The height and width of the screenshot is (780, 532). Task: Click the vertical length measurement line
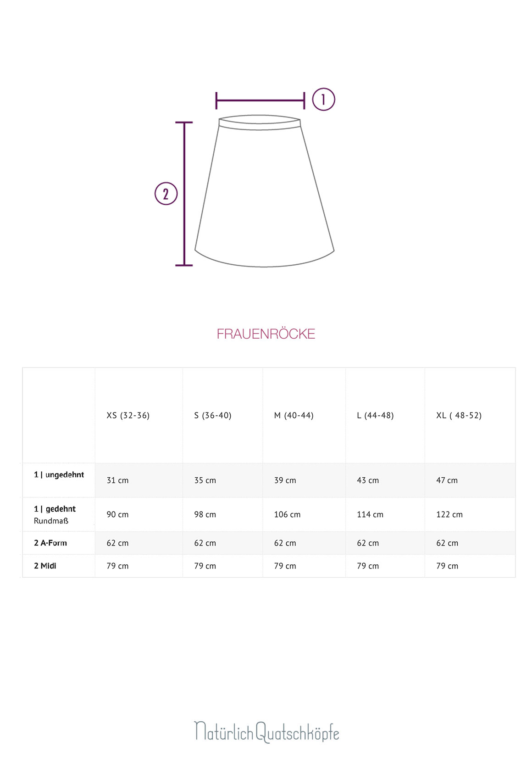point(184,194)
